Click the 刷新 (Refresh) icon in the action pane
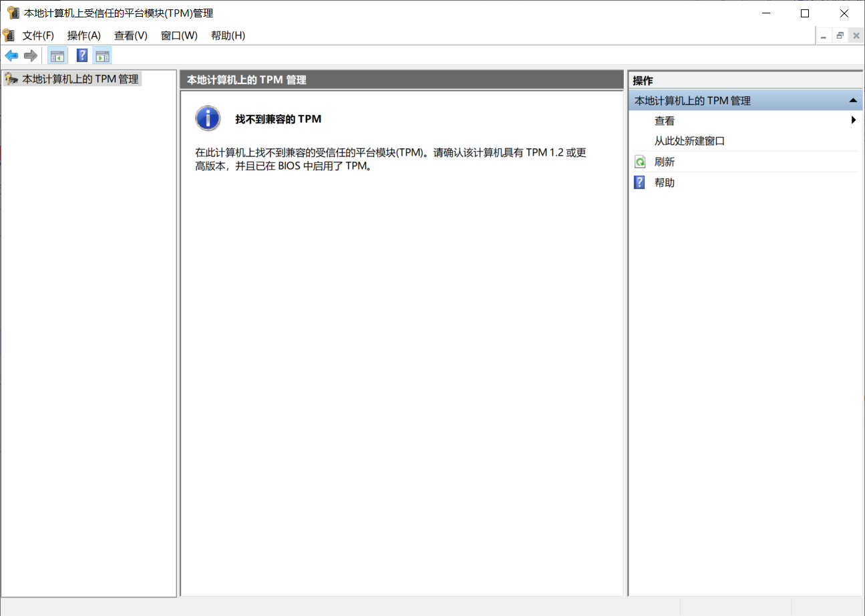Screen dimensions: 865x616 coord(639,161)
